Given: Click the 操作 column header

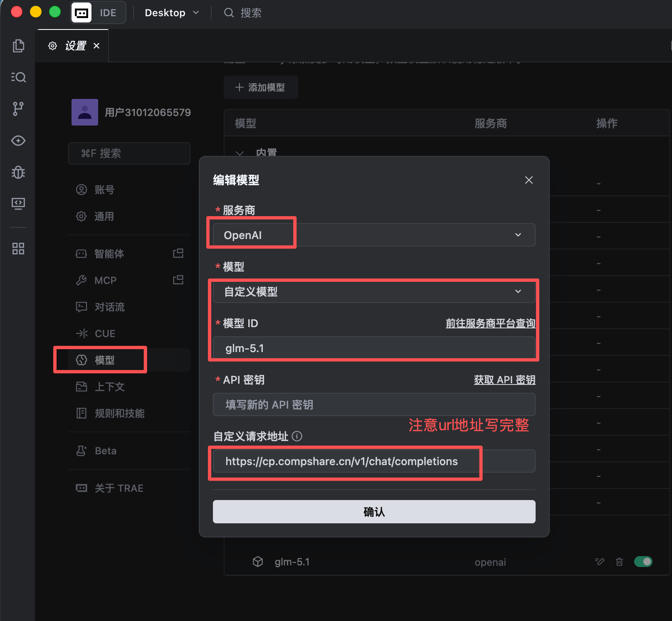Looking at the screenshot, I should [607, 123].
